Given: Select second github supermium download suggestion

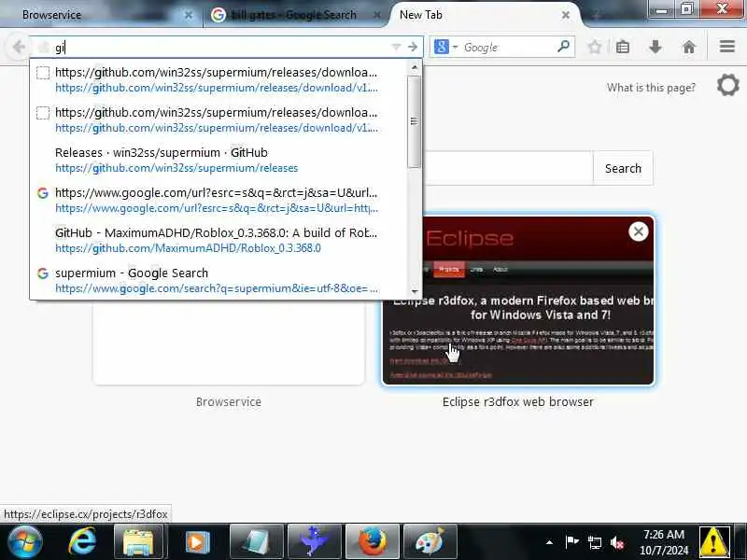Looking at the screenshot, I should point(218,120).
